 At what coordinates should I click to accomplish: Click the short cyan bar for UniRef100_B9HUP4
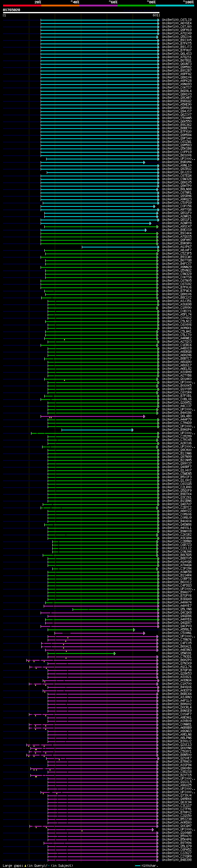[x=97, y=430]
